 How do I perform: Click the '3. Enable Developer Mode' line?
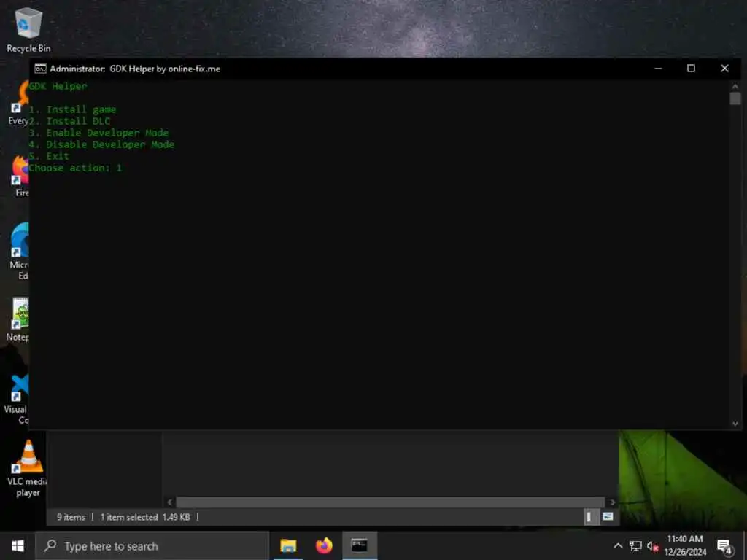(98, 133)
